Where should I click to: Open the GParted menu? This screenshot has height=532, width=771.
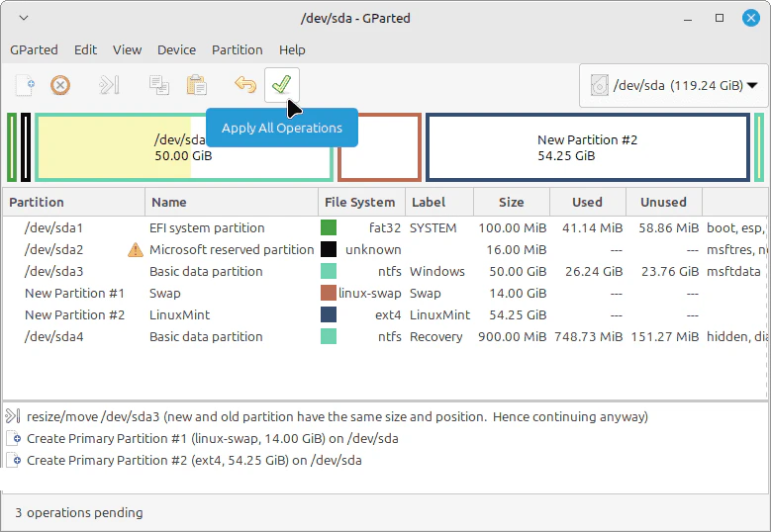click(34, 50)
